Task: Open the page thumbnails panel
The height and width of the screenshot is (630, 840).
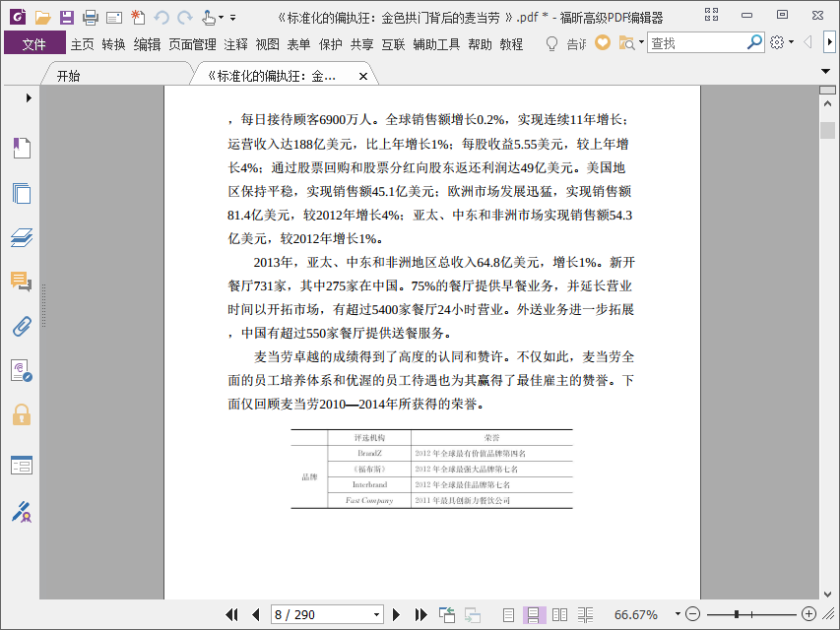Action: tap(22, 193)
